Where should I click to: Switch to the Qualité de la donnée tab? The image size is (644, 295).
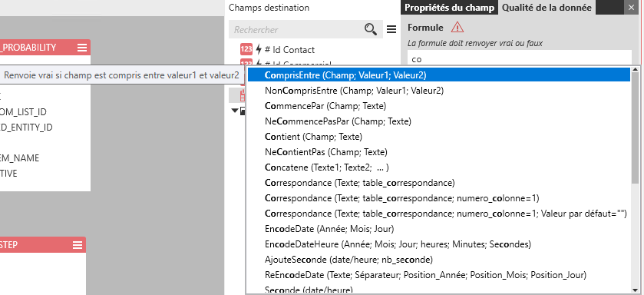point(547,8)
